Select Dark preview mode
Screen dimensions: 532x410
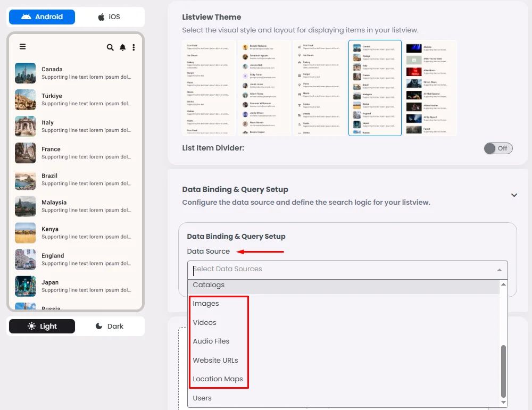pyautogui.click(x=109, y=326)
